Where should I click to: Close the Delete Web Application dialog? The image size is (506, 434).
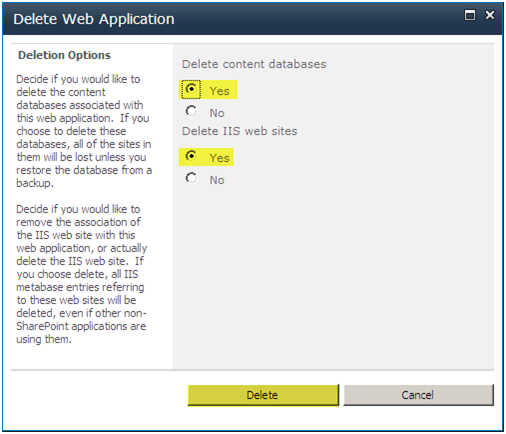click(x=490, y=15)
